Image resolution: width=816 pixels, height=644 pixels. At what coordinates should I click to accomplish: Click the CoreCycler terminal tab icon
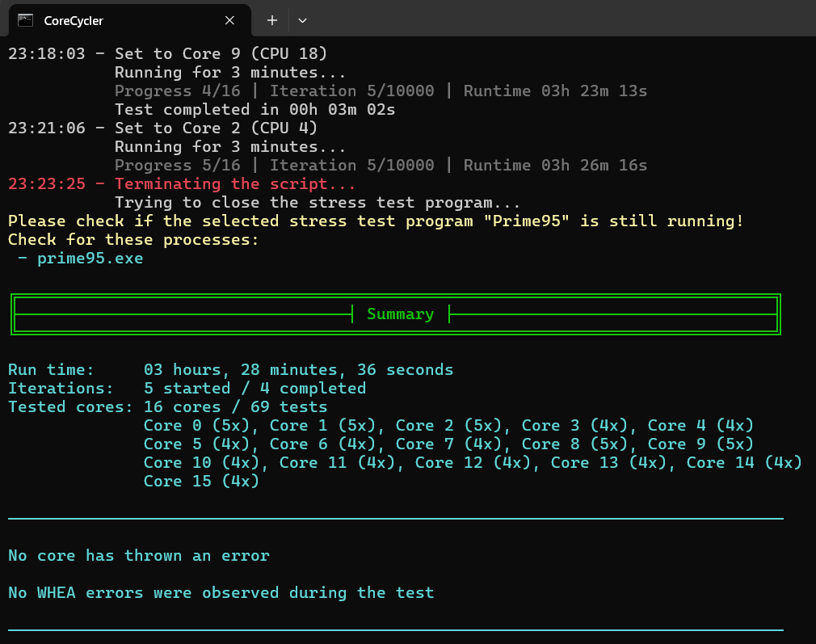(25, 20)
